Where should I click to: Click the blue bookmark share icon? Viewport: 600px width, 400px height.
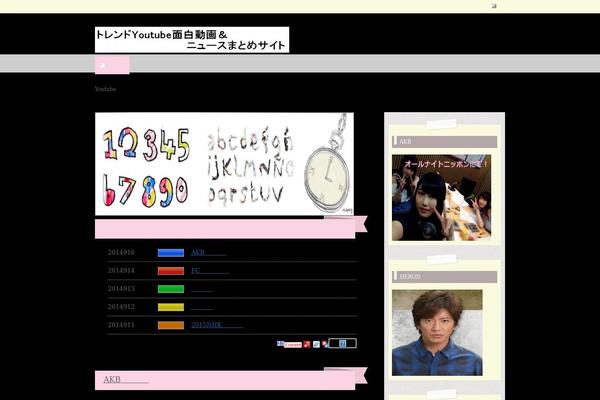pyautogui.click(x=280, y=343)
